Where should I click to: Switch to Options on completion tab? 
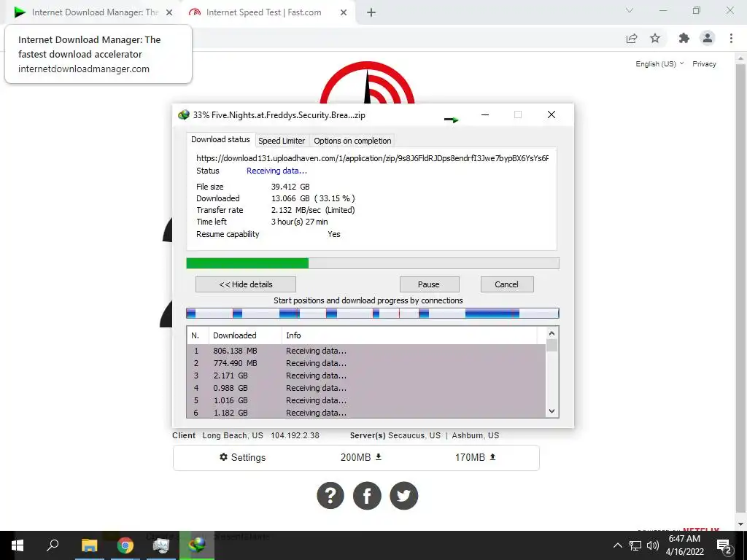pyautogui.click(x=352, y=141)
